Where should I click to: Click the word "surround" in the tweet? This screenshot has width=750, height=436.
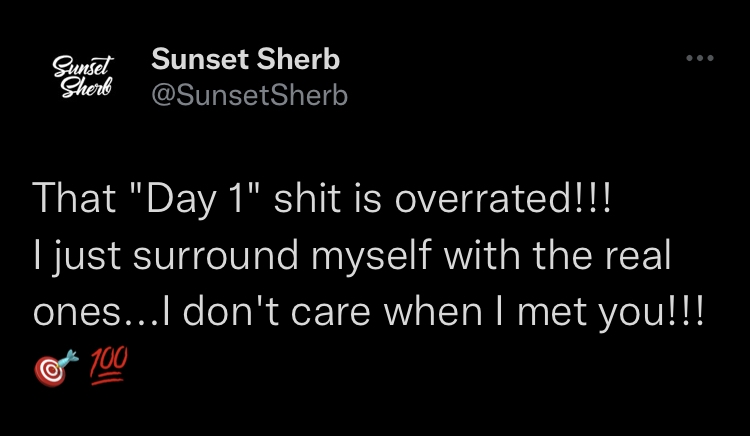coord(216,255)
